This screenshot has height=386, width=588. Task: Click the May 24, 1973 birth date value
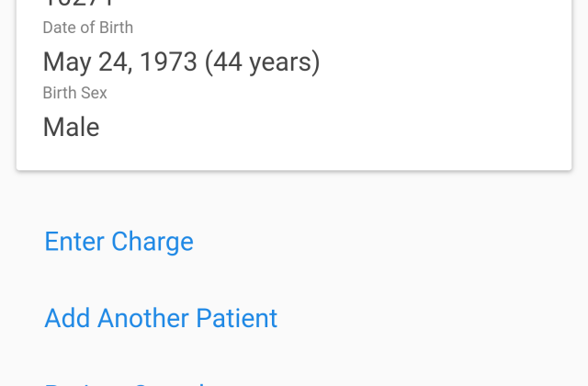119,62
